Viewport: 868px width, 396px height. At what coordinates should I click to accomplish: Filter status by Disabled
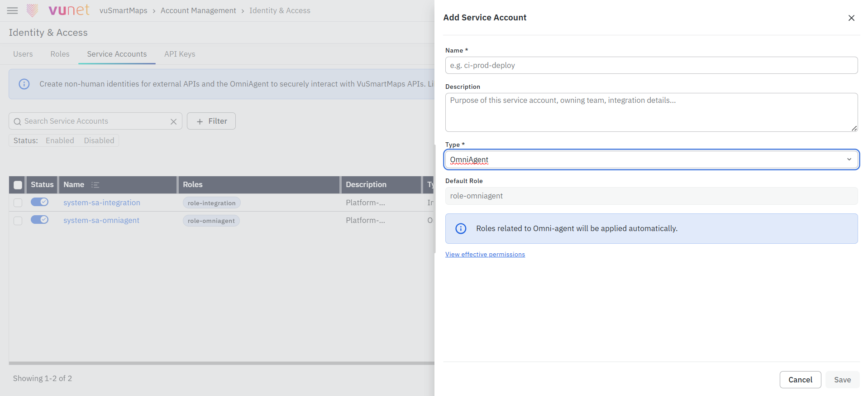tap(99, 140)
